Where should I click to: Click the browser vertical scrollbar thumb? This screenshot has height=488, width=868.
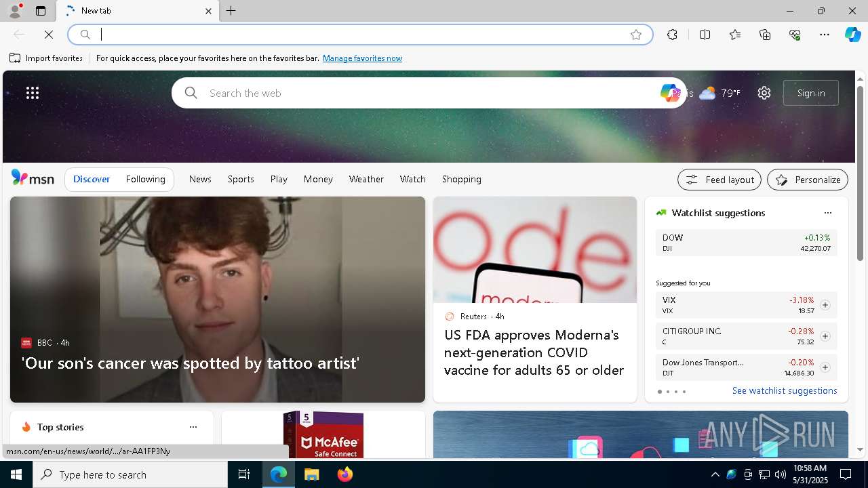(860, 173)
